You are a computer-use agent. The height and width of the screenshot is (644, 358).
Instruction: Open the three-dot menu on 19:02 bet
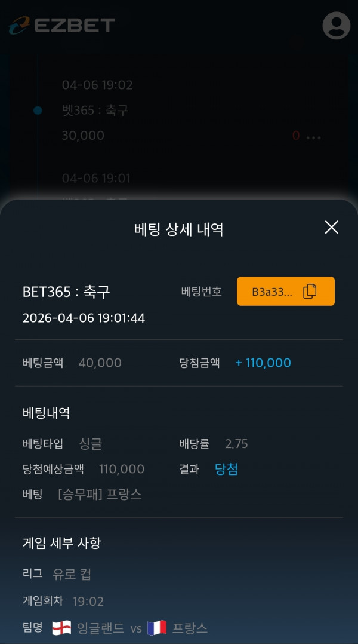click(x=313, y=137)
